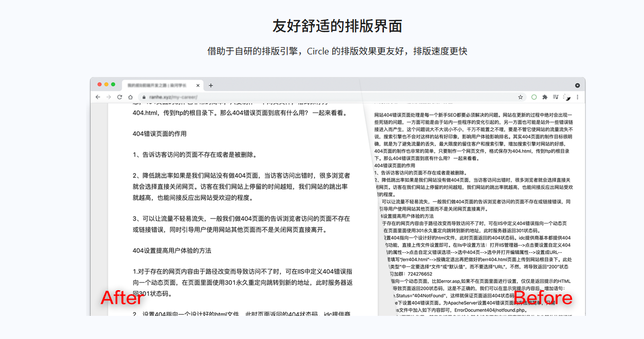
Task: Open the puzzle-piece extensions menu
Action: [545, 97]
